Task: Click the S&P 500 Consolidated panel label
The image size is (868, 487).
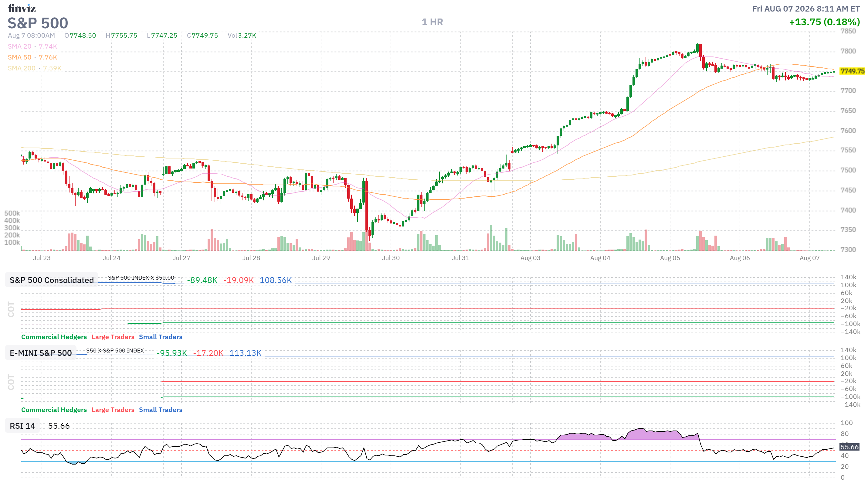Action: (x=52, y=280)
